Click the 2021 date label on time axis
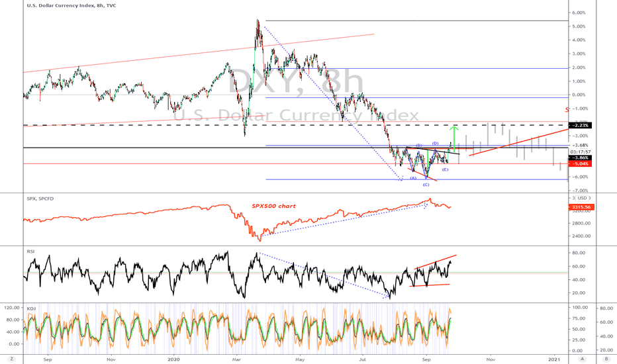Screen dimensions: 617x364 (554, 359)
